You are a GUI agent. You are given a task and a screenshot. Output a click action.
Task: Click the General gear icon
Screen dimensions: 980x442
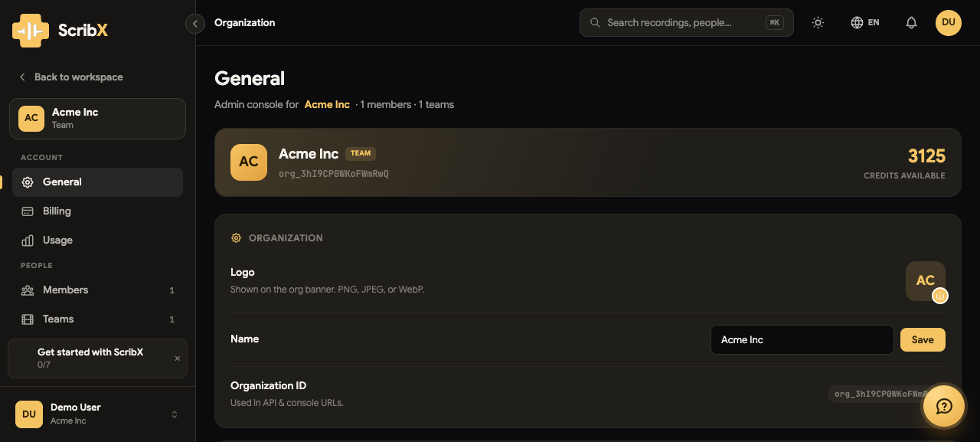28,182
